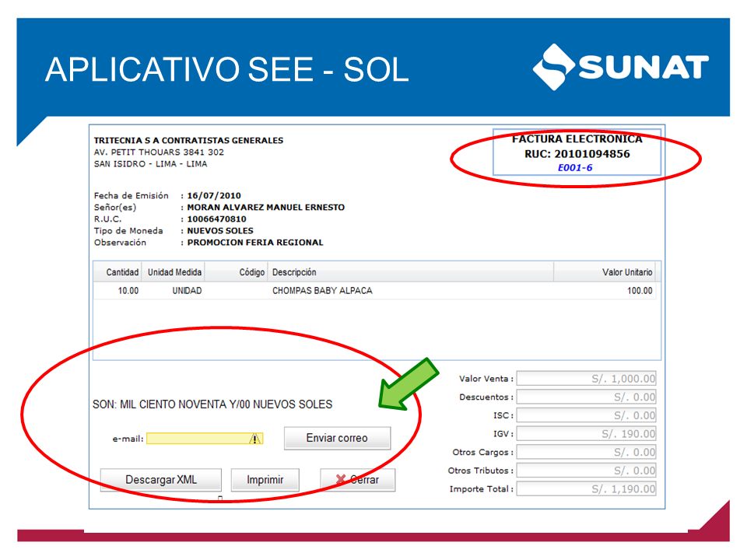Image resolution: width=747 pixels, height=560 pixels.
Task: Click the Descuentos amount field
Action: pos(587,397)
